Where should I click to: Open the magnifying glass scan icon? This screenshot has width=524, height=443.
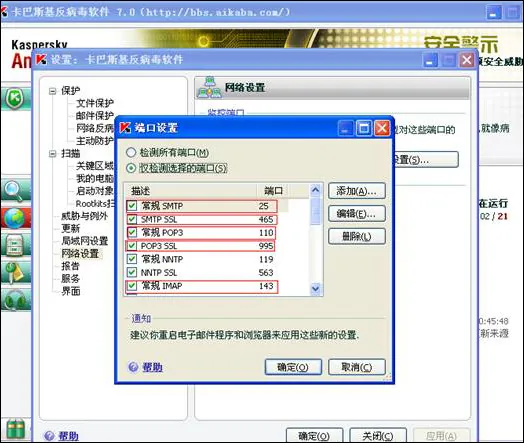coord(13,191)
